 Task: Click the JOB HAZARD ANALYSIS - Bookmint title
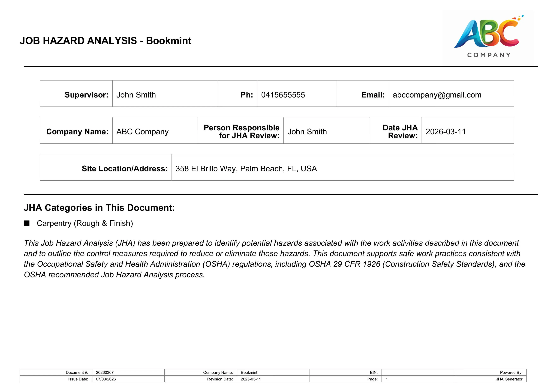[x=105, y=41]
